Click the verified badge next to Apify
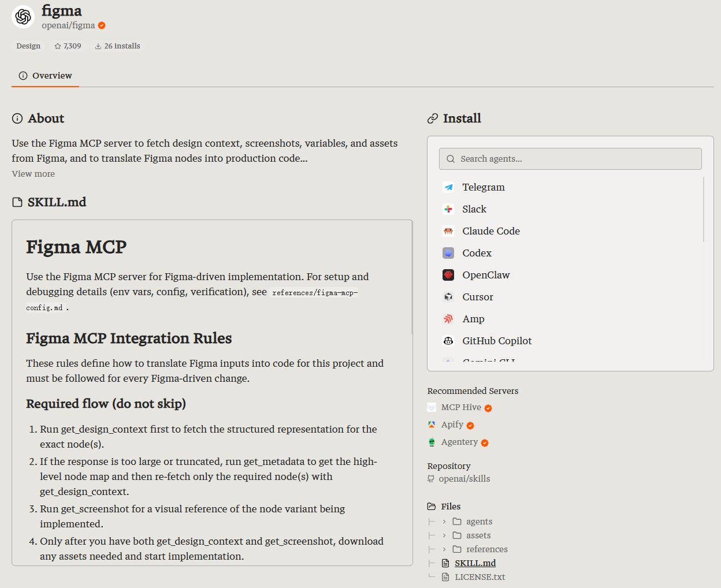The image size is (721, 588). (470, 426)
